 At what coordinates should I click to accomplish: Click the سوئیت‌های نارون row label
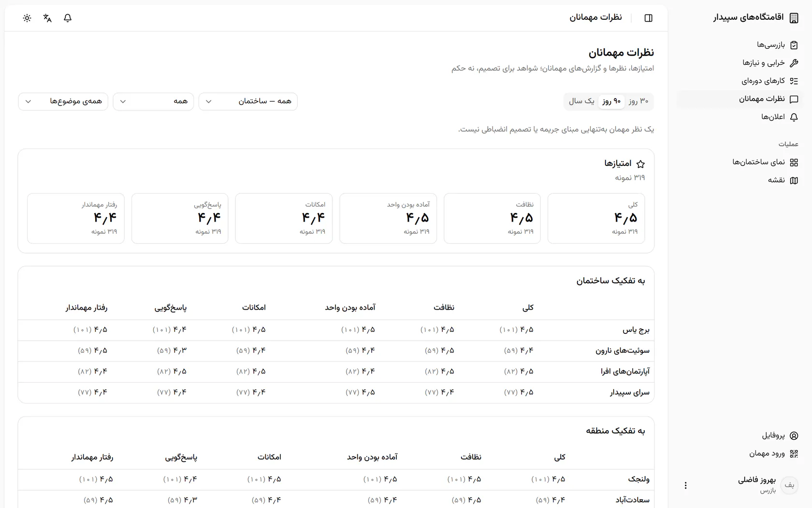coord(623,351)
